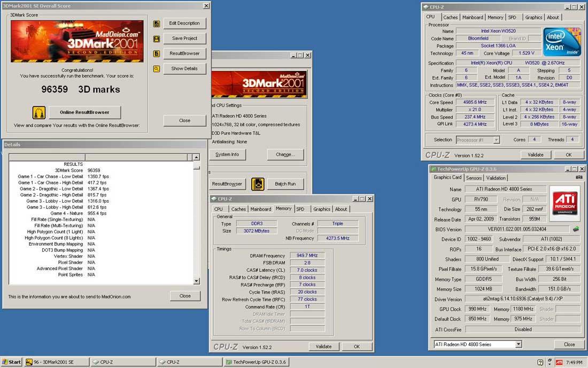Open the Online ResultBrowser

coord(85,112)
